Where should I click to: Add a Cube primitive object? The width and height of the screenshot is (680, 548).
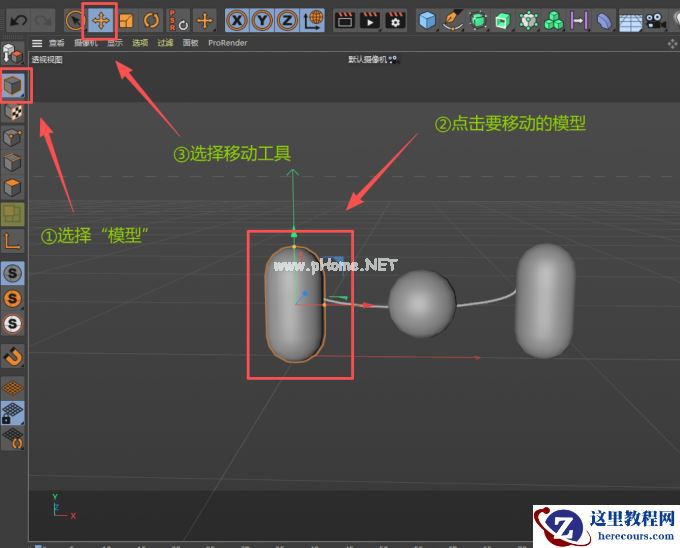(427, 20)
